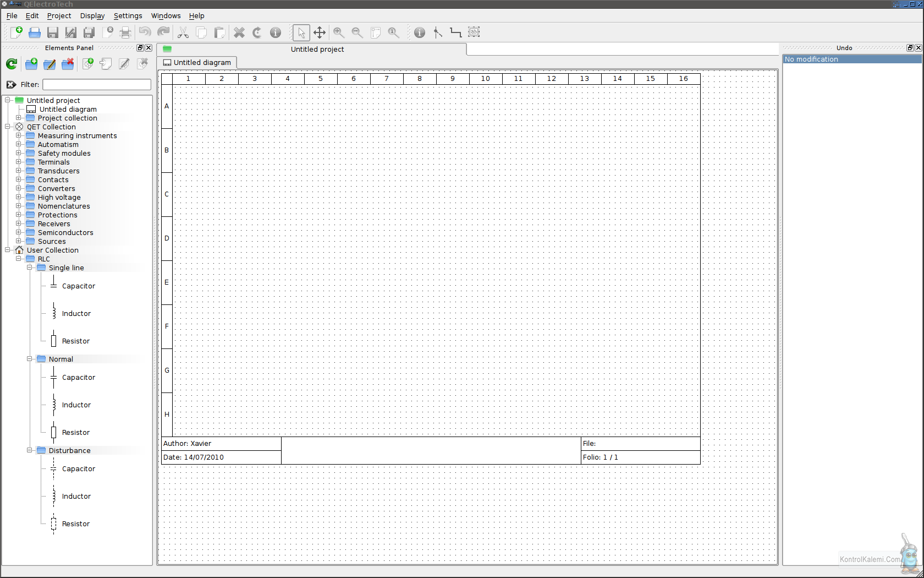The image size is (924, 578).
Task: Select 'No modification' in Undo panel
Action: (851, 59)
